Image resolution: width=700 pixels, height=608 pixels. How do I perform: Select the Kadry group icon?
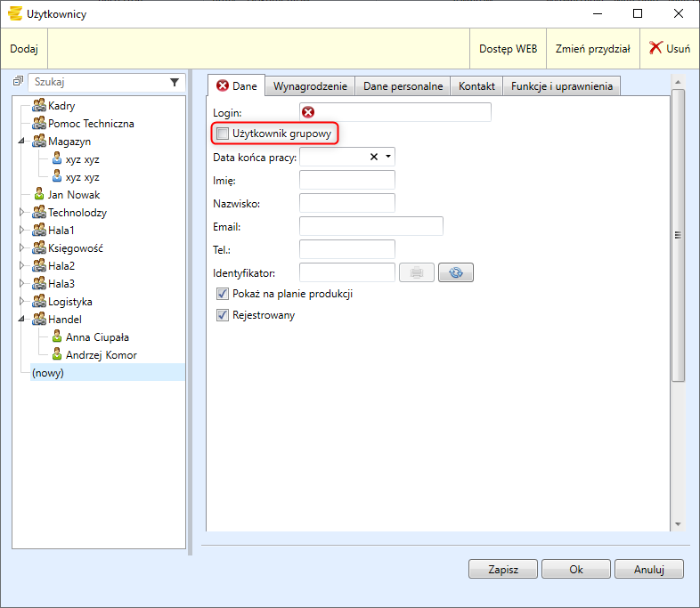point(39,106)
